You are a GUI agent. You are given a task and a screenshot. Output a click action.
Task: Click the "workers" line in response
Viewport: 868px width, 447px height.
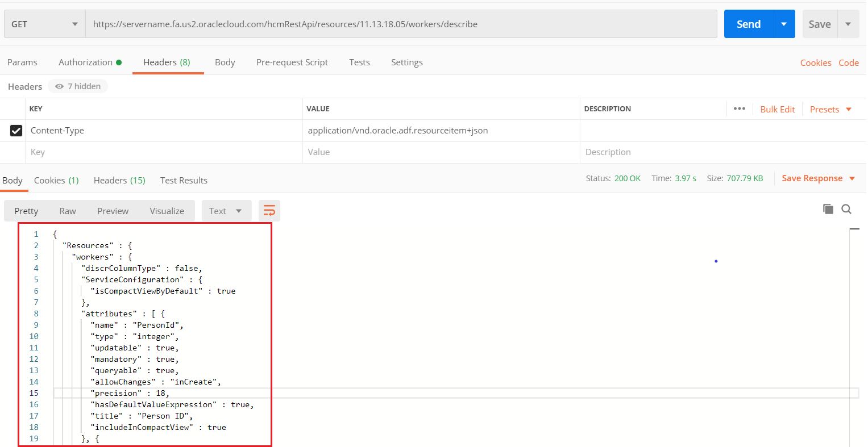pyautogui.click(x=102, y=257)
